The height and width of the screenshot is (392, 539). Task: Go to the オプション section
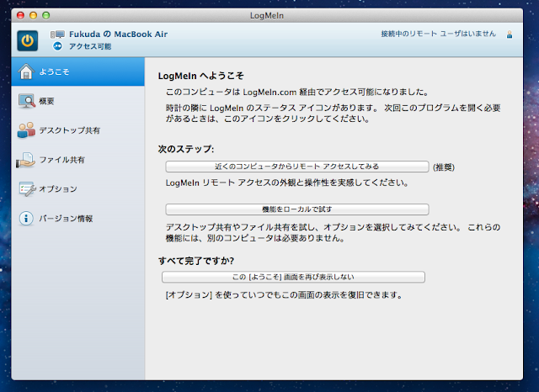pos(78,188)
